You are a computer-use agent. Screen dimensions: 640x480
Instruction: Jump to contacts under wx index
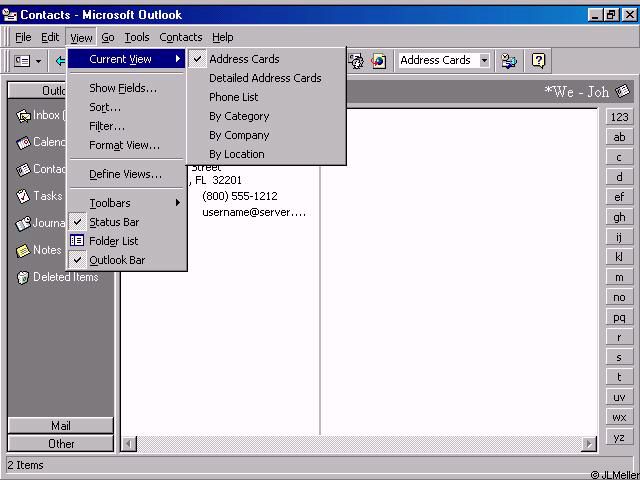(x=619, y=417)
